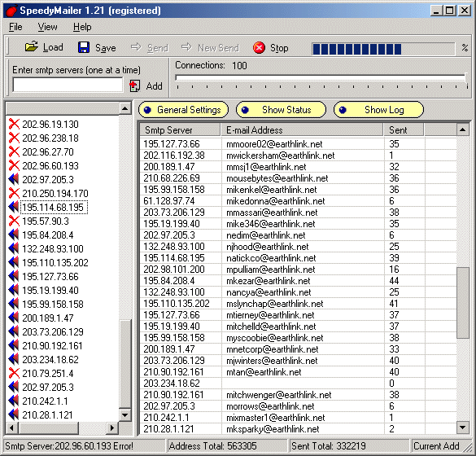Click blue arrow icon beside 210.28.1.121

coord(14,414)
